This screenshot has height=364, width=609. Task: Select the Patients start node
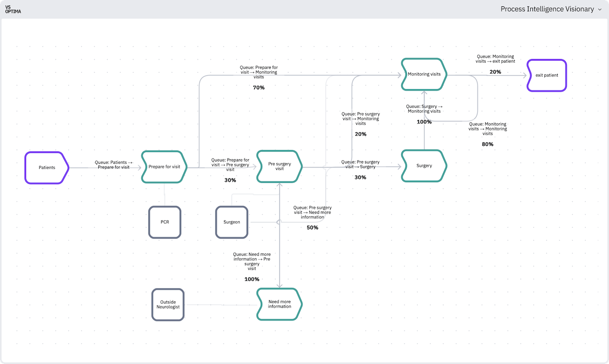(x=46, y=167)
